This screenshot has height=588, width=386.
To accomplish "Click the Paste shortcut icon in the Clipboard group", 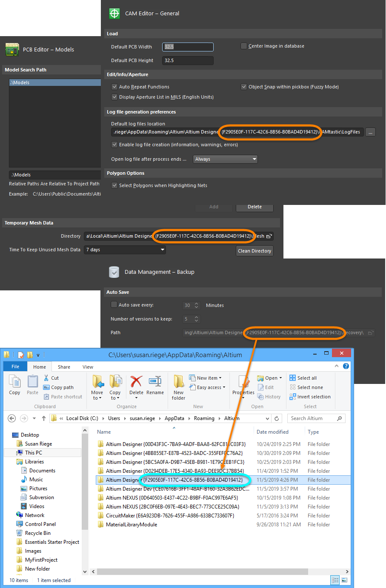I will 46,397.
